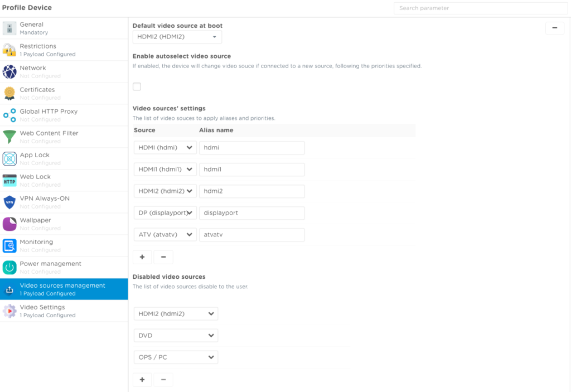This screenshot has height=392, width=571.
Task: Click the Restrictions padlock icon
Action: [x=9, y=50]
